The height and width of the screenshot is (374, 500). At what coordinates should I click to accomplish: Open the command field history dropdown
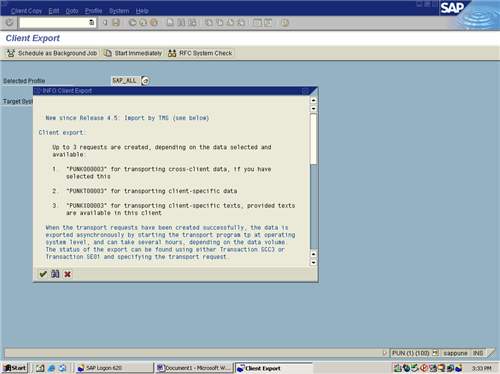point(92,23)
